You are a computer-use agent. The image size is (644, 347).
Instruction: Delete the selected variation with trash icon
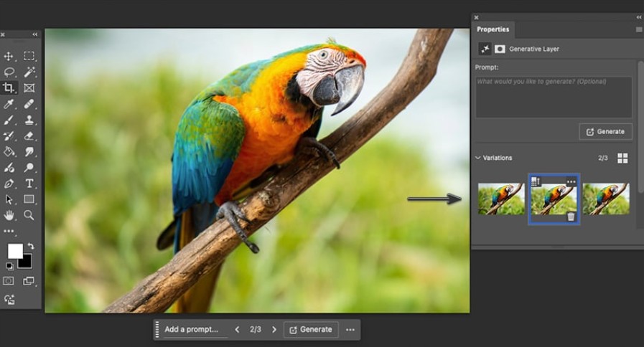tap(571, 217)
